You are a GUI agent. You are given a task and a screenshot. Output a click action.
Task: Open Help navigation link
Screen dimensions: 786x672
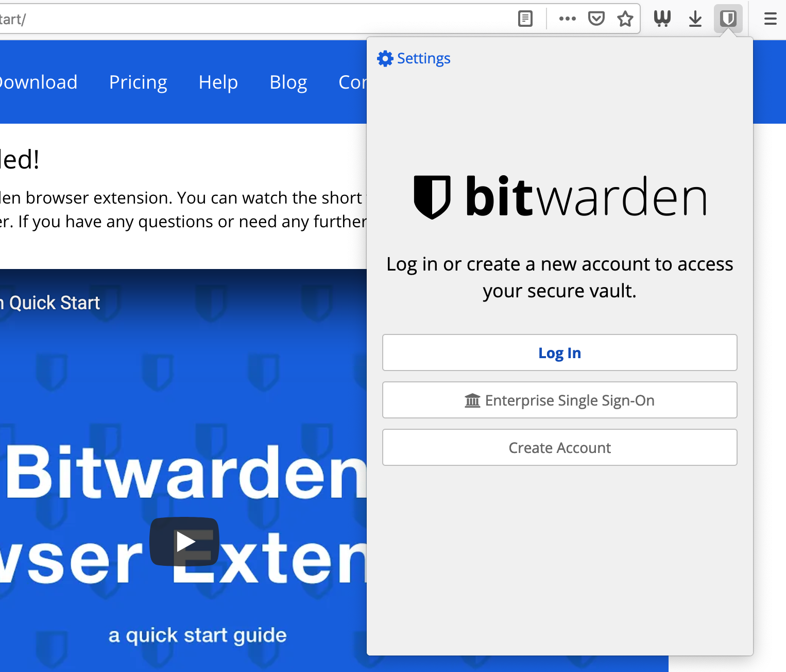218,82
